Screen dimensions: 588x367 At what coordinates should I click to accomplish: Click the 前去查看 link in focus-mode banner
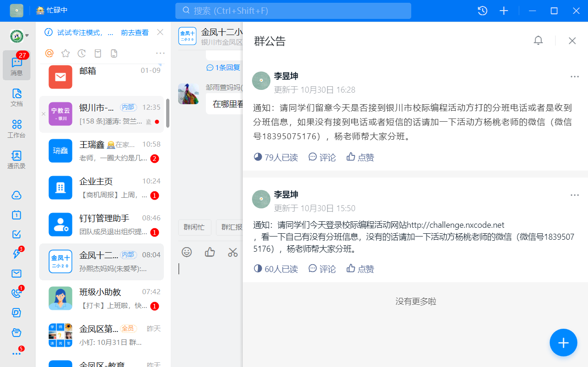tap(135, 32)
